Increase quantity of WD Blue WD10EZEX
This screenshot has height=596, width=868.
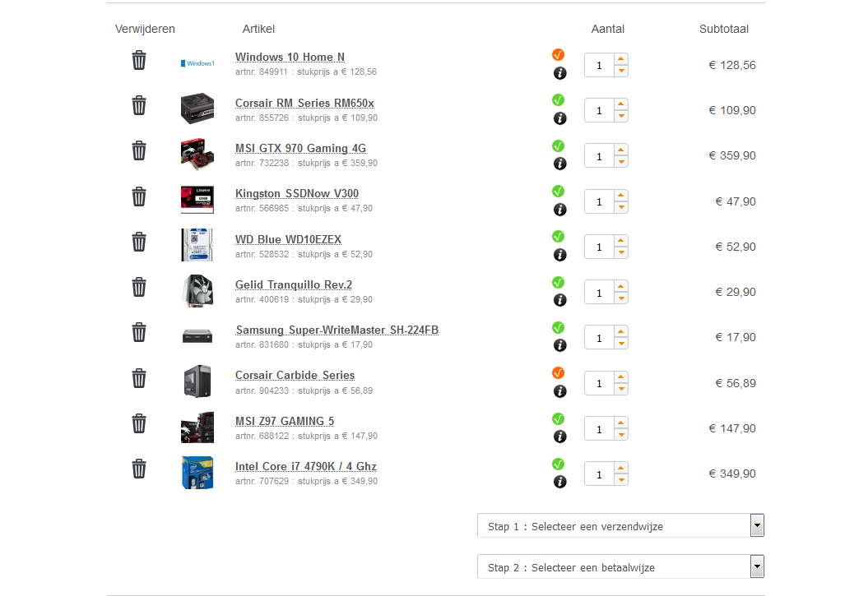(x=621, y=241)
